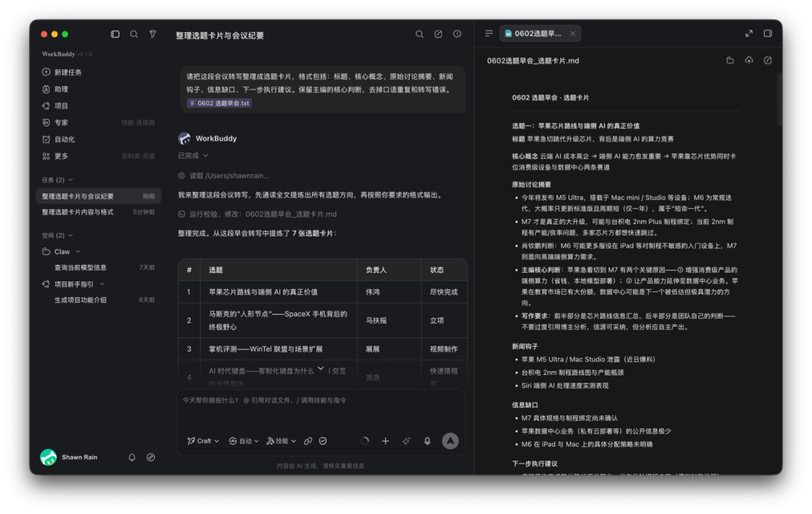
Task: Click the microphone voice input icon
Action: point(427,441)
